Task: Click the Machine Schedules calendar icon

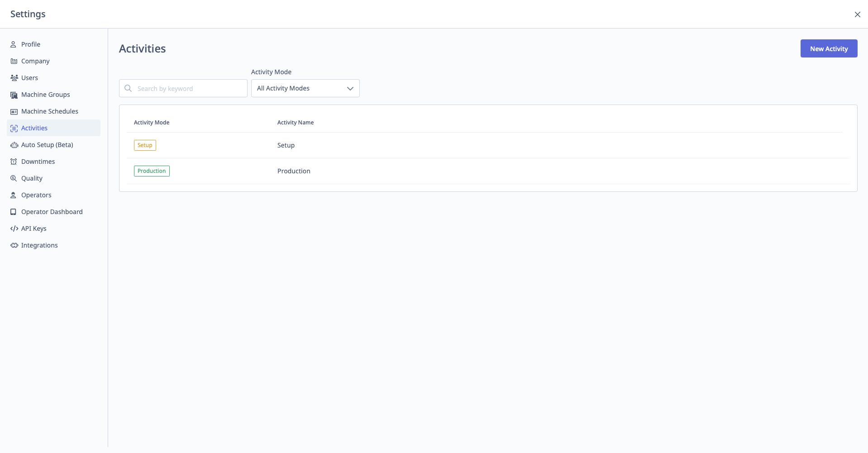Action: pyautogui.click(x=14, y=111)
